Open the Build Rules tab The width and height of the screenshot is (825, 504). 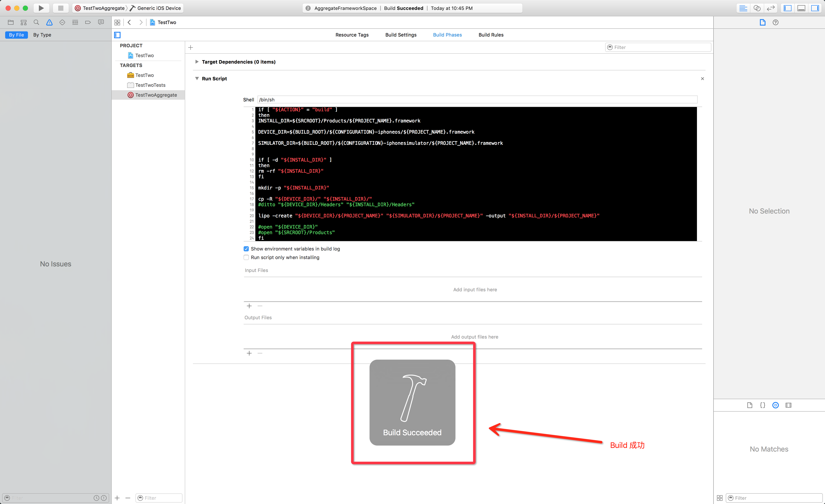(491, 35)
